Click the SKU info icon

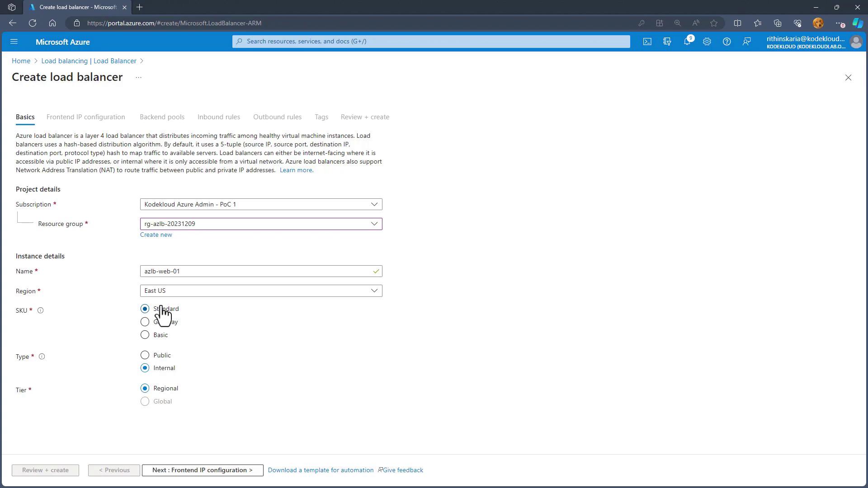pos(40,310)
